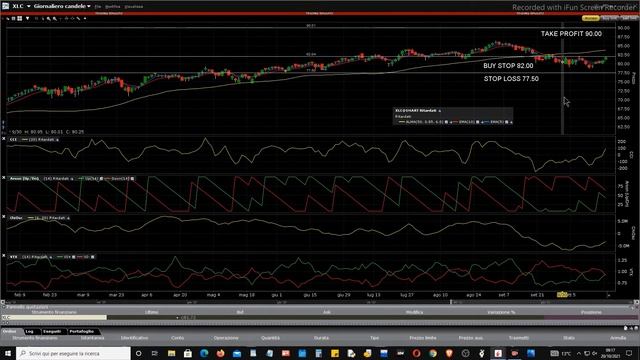Expand the XLC@SMART Ritardati legend arrow
The image size is (640, 360).
[440, 111]
